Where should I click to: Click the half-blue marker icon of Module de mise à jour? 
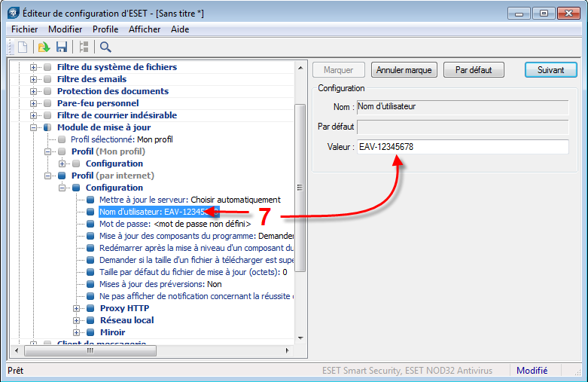tap(47, 127)
